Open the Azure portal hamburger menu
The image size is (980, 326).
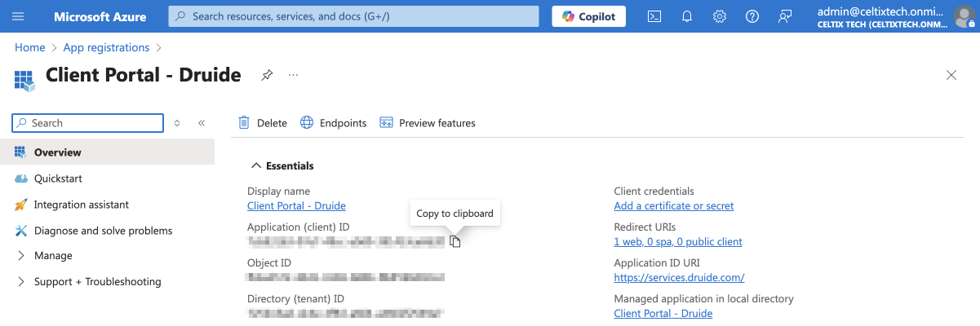point(19,16)
